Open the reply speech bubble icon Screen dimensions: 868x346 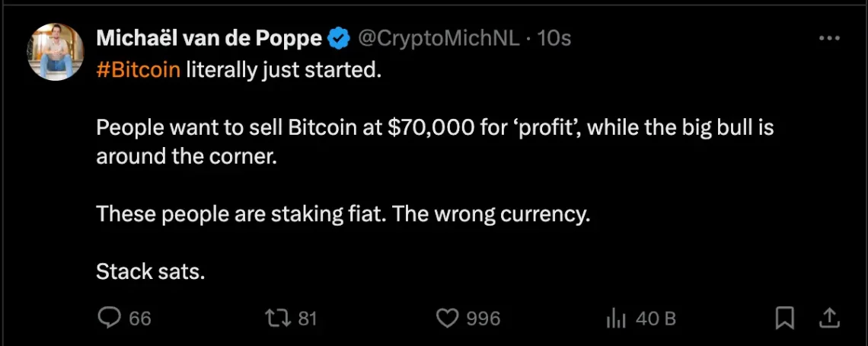tap(111, 318)
